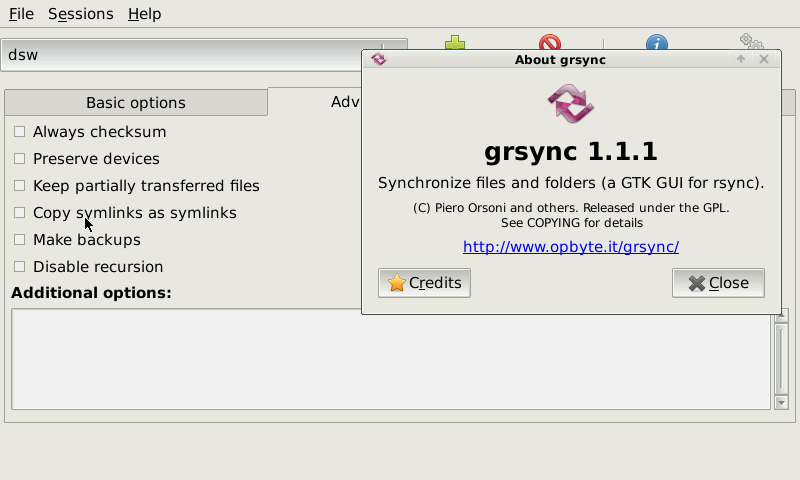This screenshot has width=800, height=480.
Task: Click the large grsync logo in About dialog
Action: 571,104
